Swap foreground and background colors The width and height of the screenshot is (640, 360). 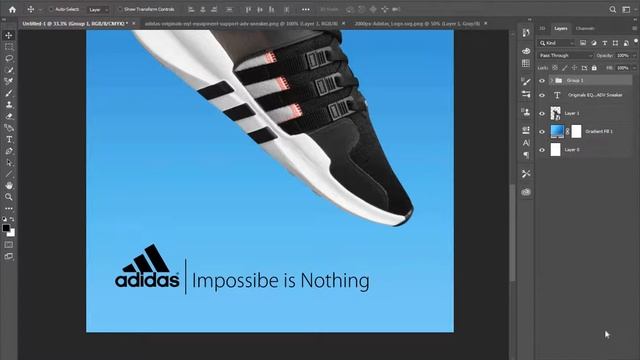click(x=12, y=220)
